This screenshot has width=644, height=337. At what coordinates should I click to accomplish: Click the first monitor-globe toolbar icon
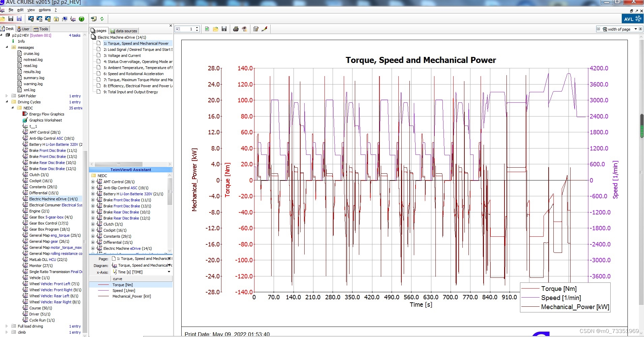31,19
